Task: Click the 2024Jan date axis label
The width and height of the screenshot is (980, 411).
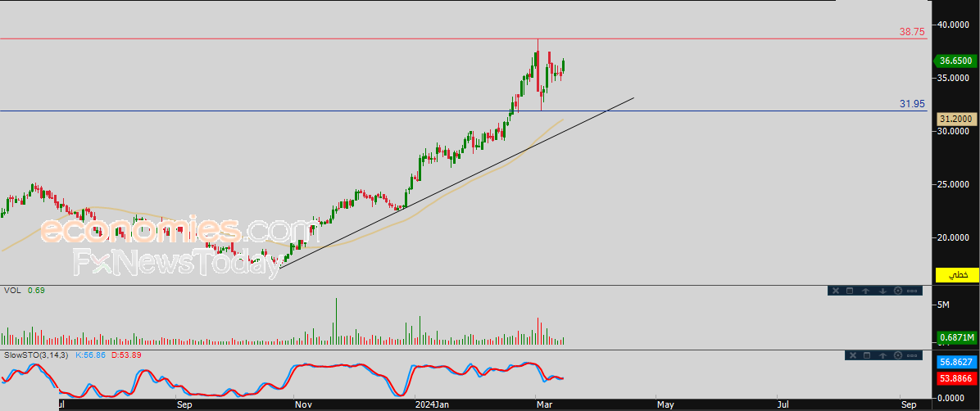Action: coord(431,404)
